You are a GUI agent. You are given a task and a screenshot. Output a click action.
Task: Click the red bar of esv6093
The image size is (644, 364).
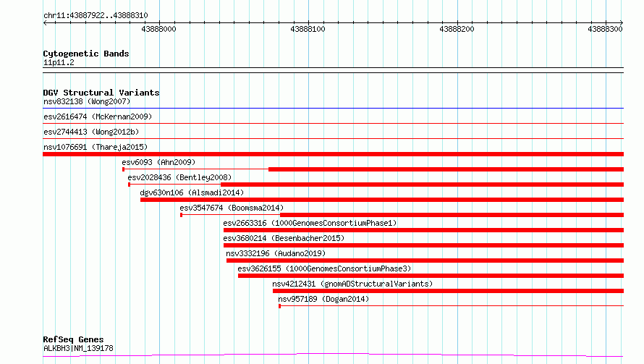tap(373, 169)
